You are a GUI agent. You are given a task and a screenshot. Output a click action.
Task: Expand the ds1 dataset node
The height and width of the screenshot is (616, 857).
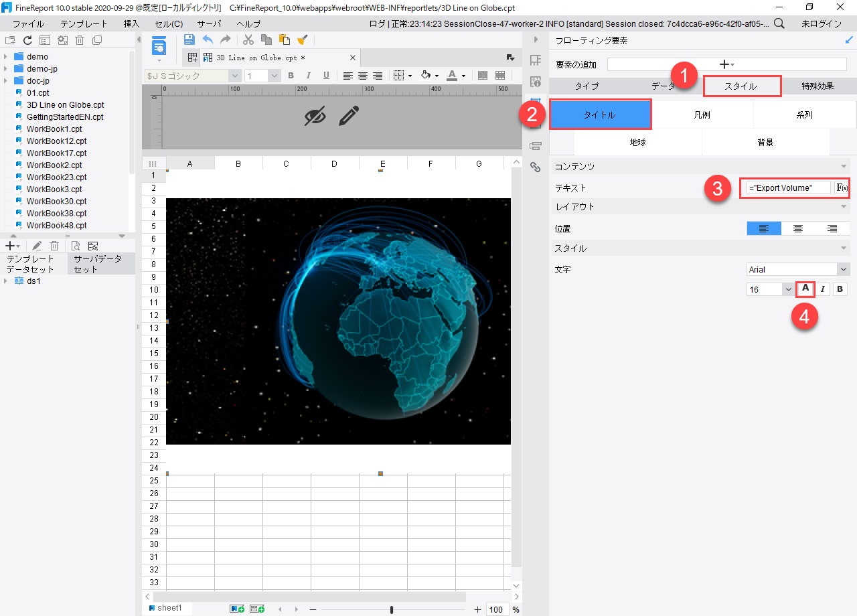pos(5,281)
